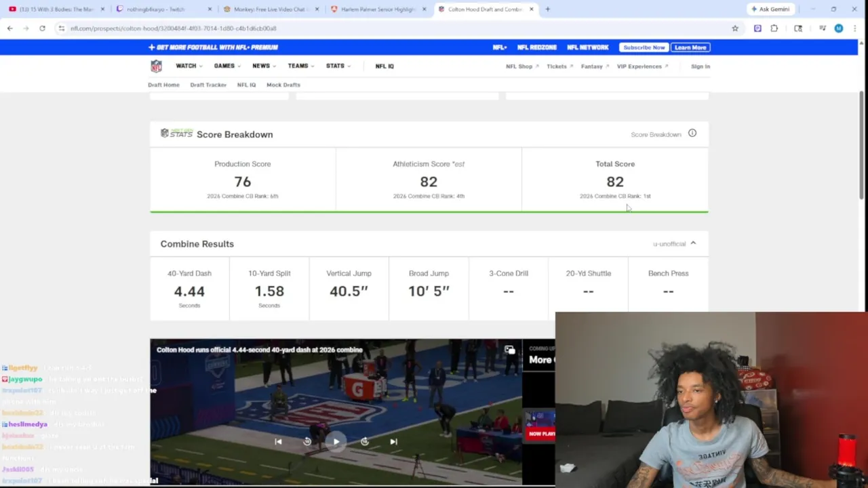
Task: Open Draft Tracker
Action: (208, 85)
